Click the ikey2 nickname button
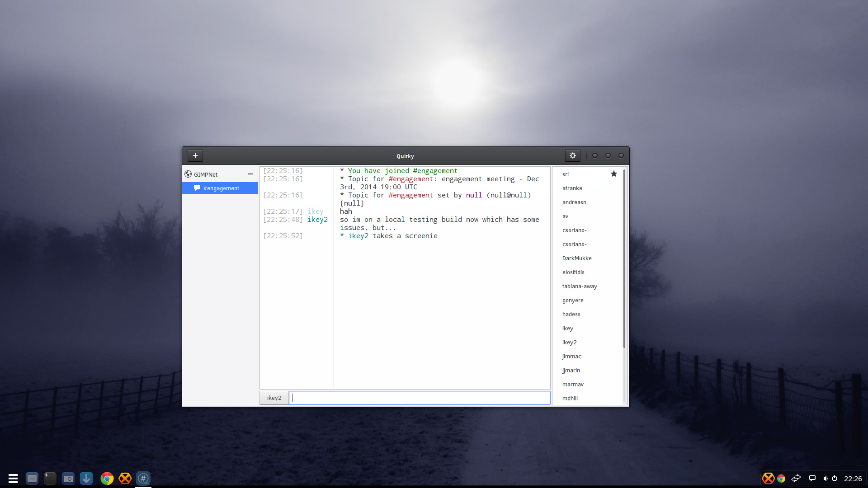Viewport: 868px width, 488px height. click(274, 398)
